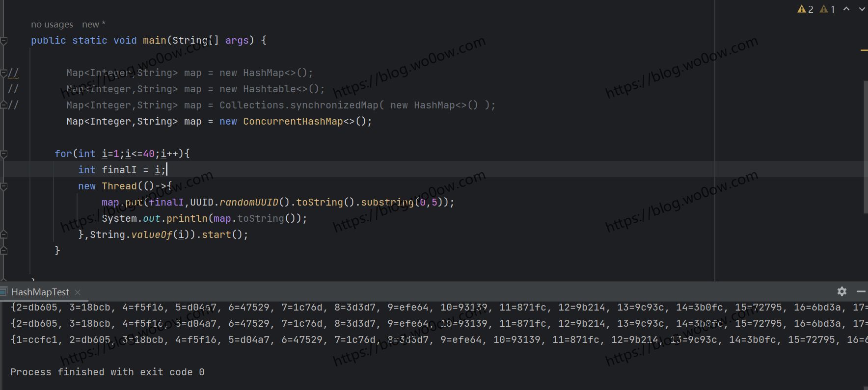Jump to previous highlighted problem arrow
Screen dimensions: 868x390
click(x=846, y=9)
